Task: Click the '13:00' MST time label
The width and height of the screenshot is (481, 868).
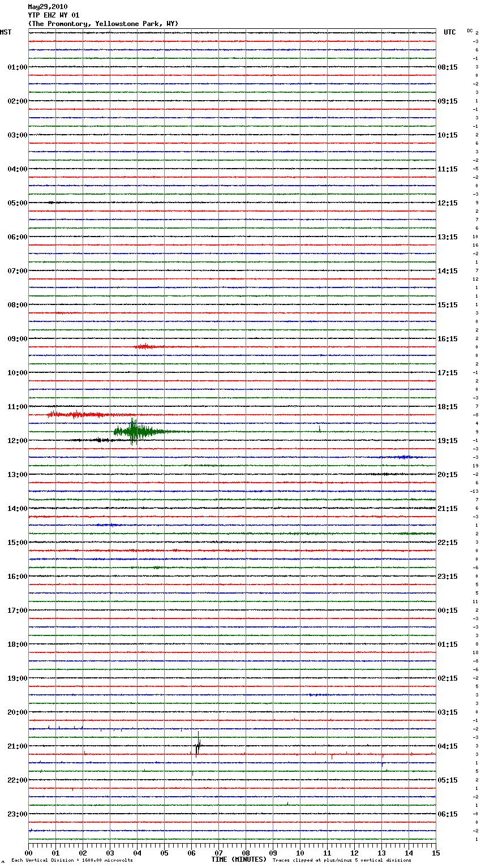Action: coord(17,475)
